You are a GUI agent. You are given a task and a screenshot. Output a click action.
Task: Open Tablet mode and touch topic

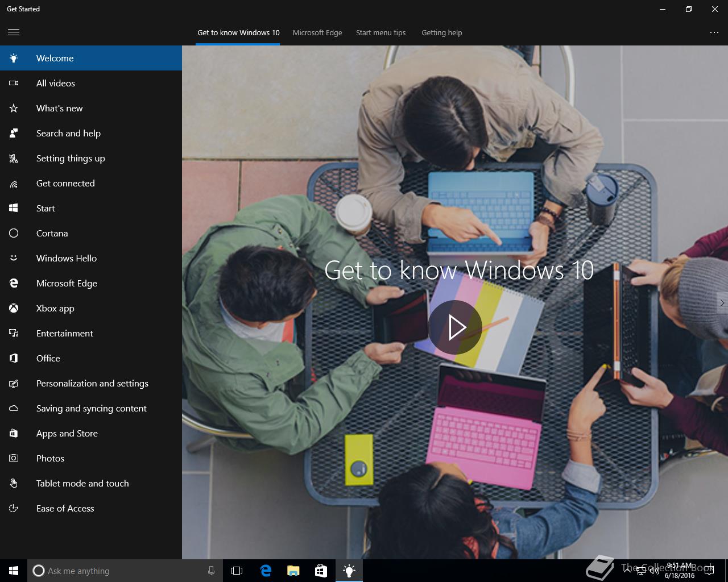point(91,483)
